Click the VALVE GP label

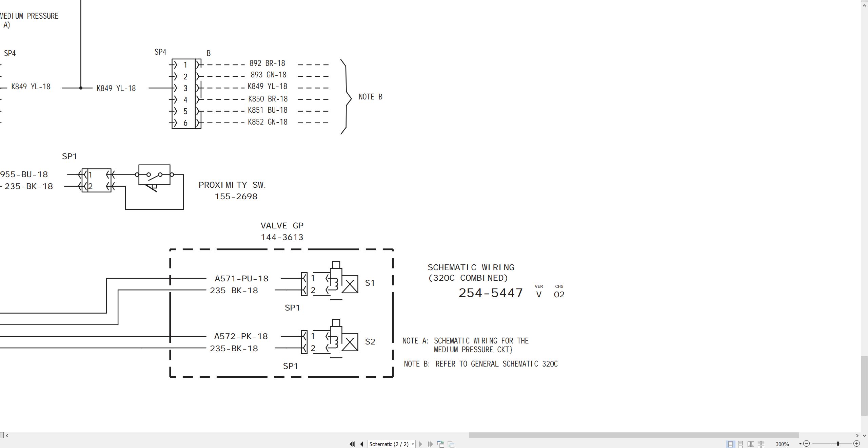282,226
